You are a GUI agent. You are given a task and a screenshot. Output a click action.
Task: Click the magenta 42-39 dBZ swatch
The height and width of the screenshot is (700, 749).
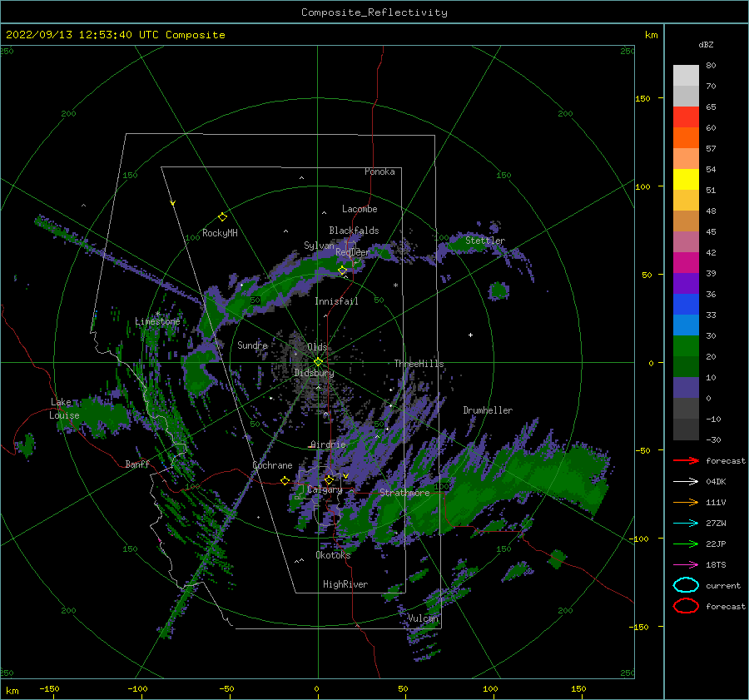point(686,263)
